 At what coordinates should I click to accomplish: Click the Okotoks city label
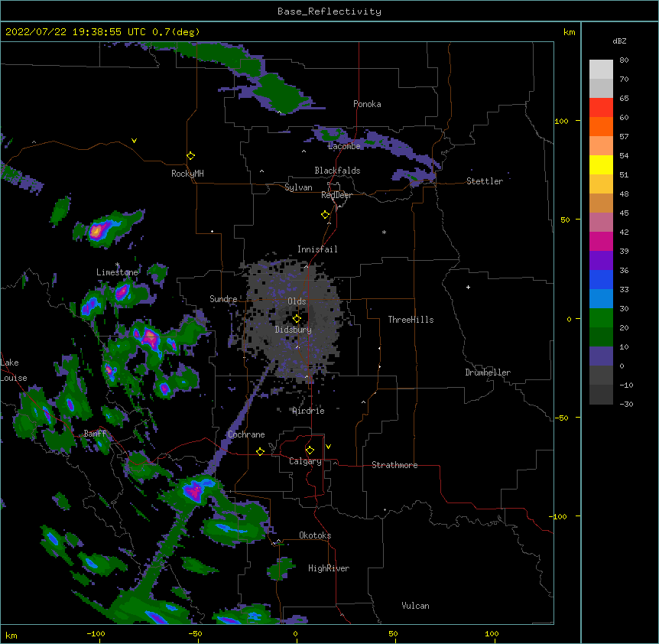(315, 535)
